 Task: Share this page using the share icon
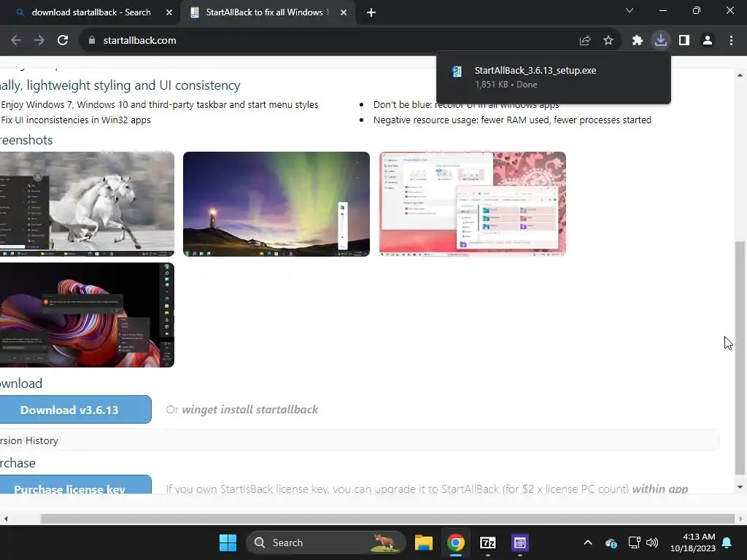pos(585,41)
